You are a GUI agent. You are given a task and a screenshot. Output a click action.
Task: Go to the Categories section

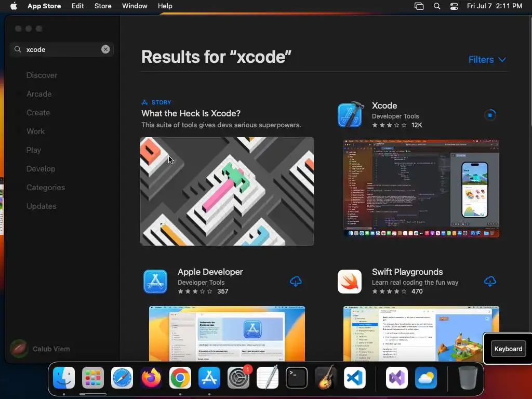(x=46, y=187)
